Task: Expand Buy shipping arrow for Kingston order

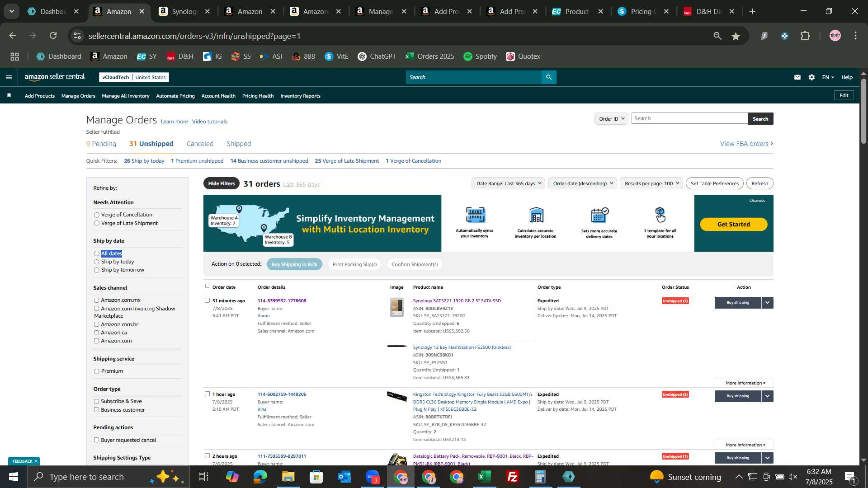Action: point(768,396)
